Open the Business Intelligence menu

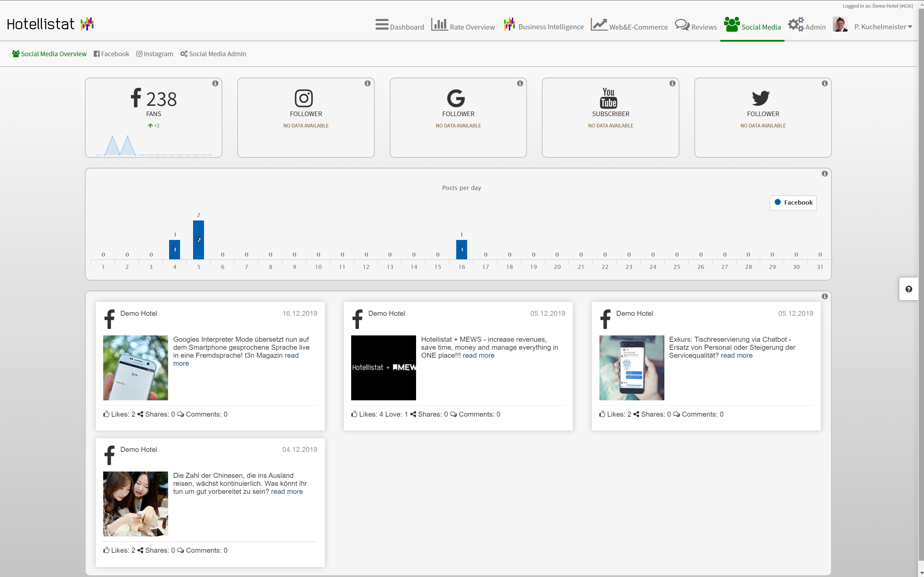[544, 25]
